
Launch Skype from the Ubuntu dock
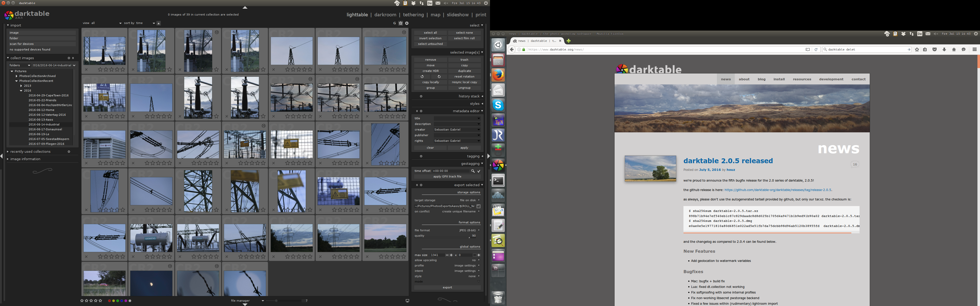498,105
